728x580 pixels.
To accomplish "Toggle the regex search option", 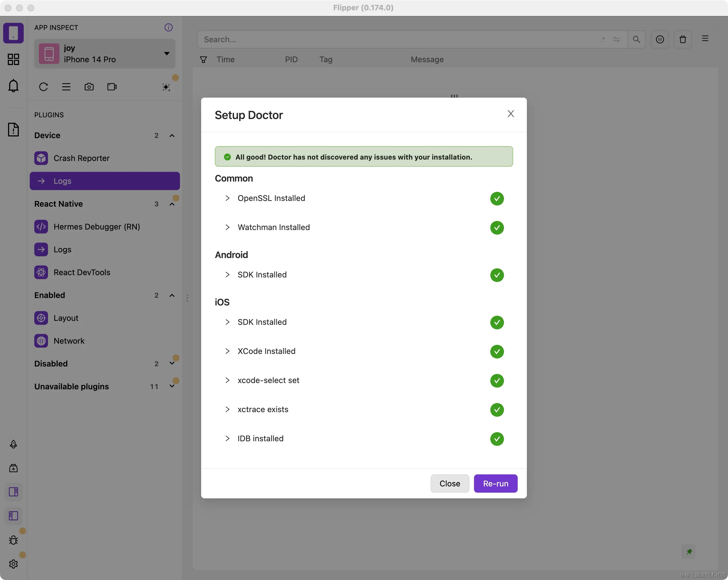I will [603, 39].
